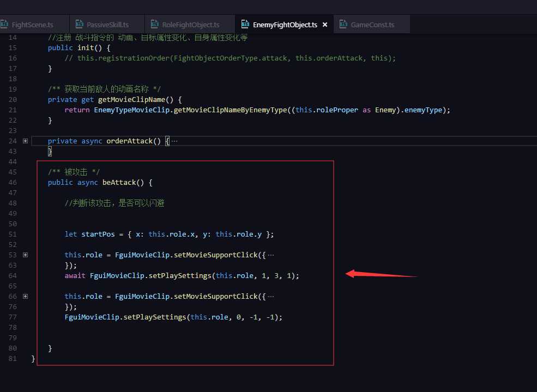Screen dimensions: 537x392
Task: Switch to RoleFightObject.ts tab
Action: (x=190, y=25)
